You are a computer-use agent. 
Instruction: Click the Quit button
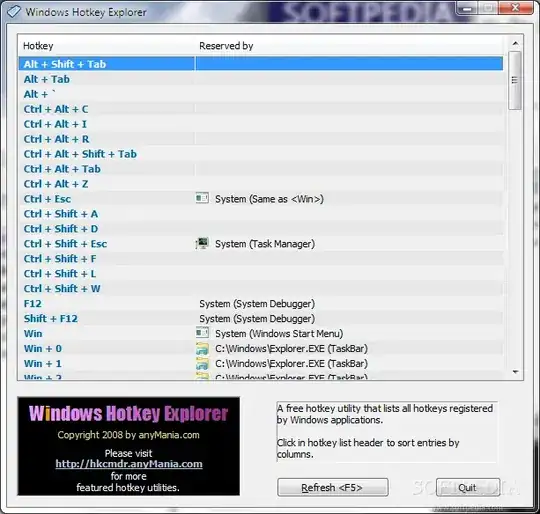(468, 487)
